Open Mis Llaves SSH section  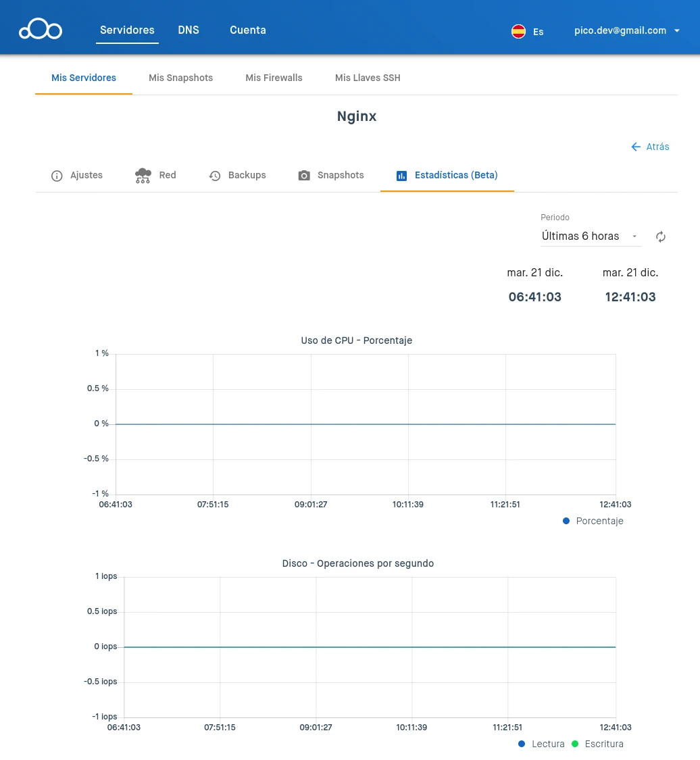pos(368,78)
